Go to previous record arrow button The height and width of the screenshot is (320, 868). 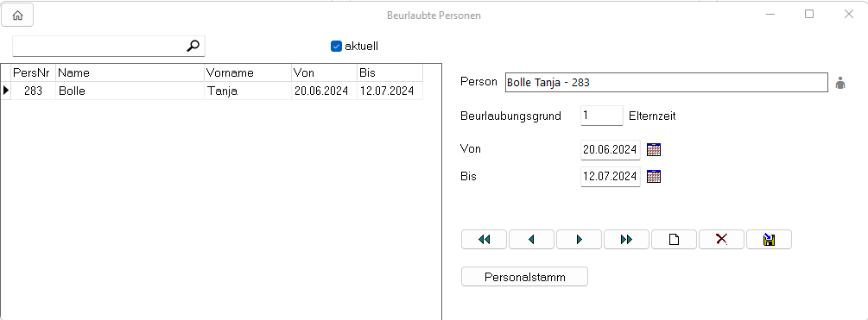click(x=531, y=239)
